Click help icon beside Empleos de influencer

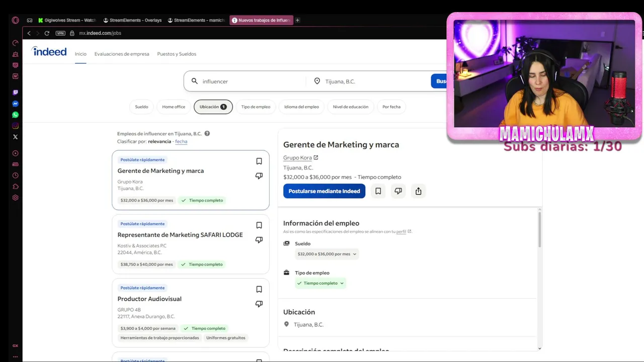pos(207,134)
